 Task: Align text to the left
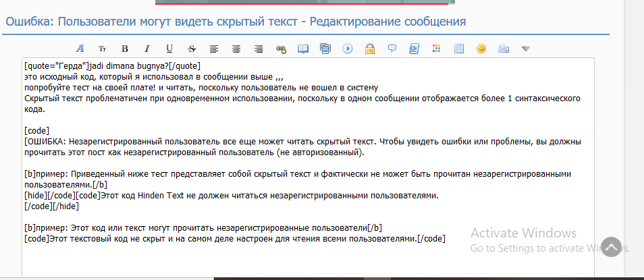pyautogui.click(x=213, y=49)
